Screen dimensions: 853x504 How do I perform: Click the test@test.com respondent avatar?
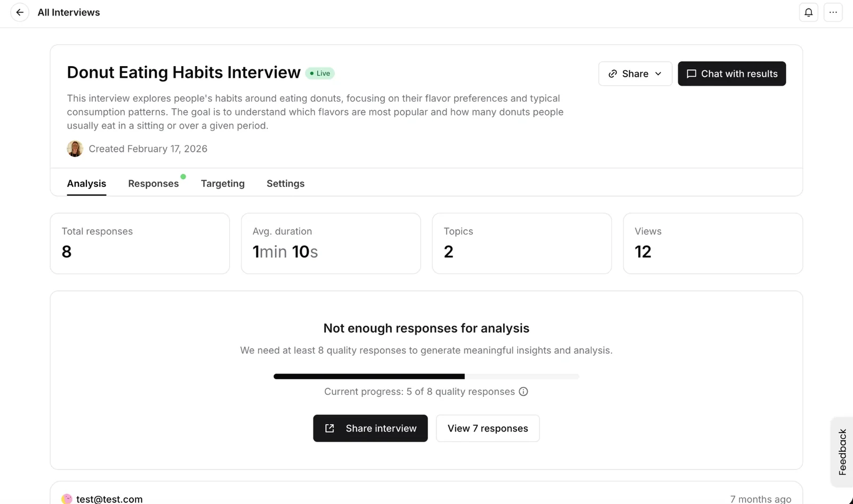pos(67,499)
